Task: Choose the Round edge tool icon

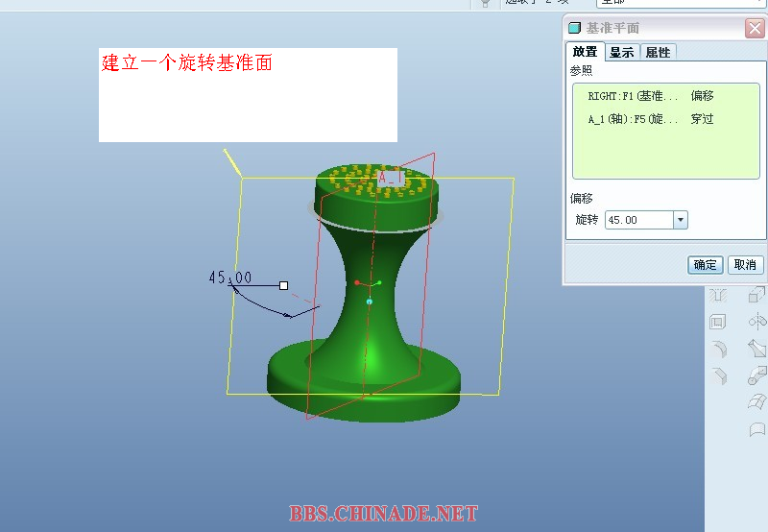Action: point(719,350)
